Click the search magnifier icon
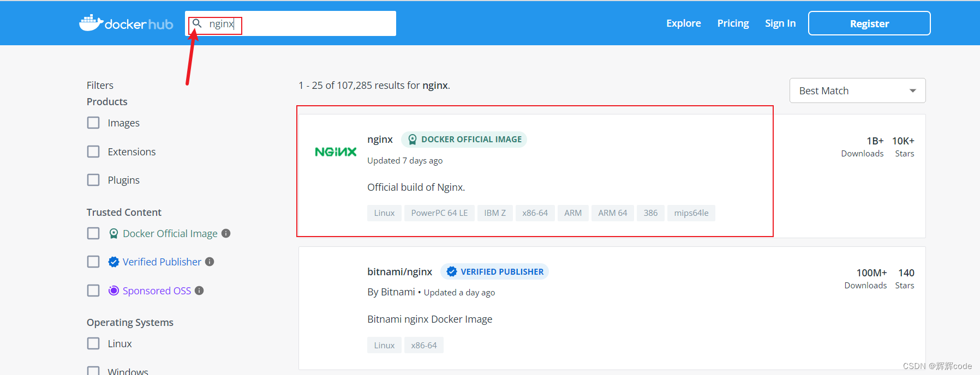This screenshot has width=980, height=375. 198,23
